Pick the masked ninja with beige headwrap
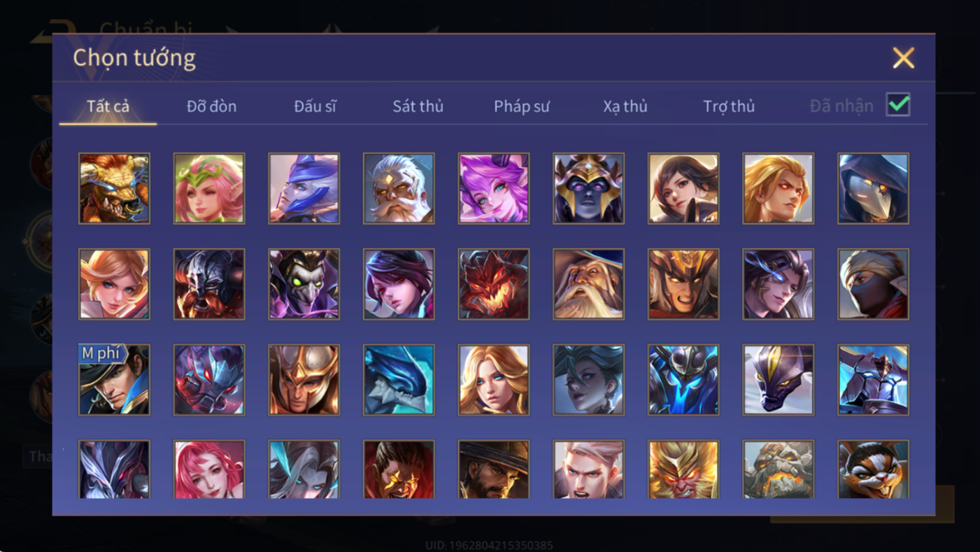The height and width of the screenshot is (552, 980). (x=873, y=284)
